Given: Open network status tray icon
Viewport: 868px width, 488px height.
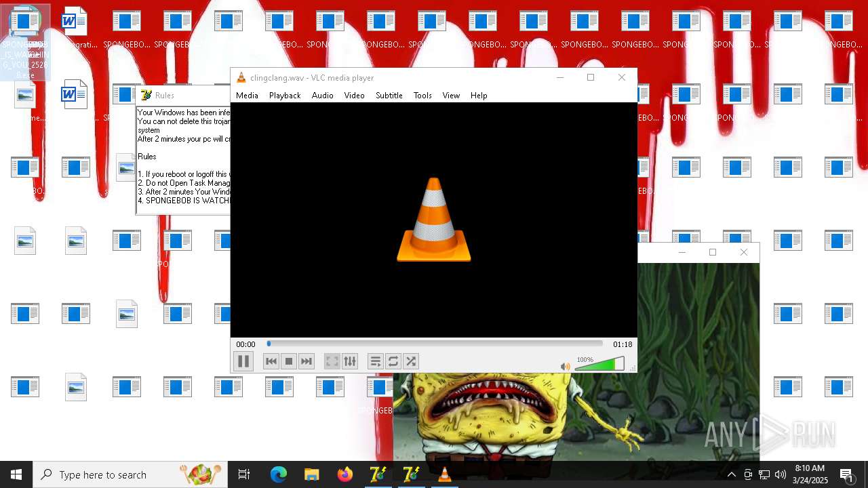Looking at the screenshot, I should point(764,474).
